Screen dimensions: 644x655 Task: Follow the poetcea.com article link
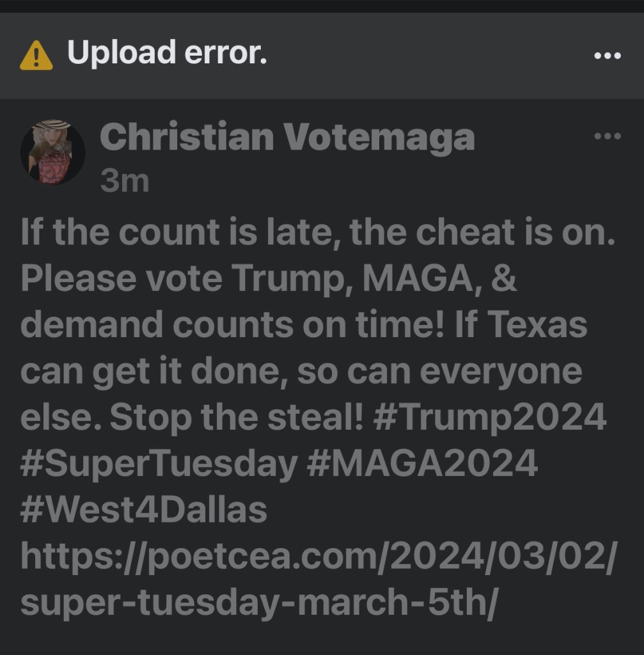318,557
